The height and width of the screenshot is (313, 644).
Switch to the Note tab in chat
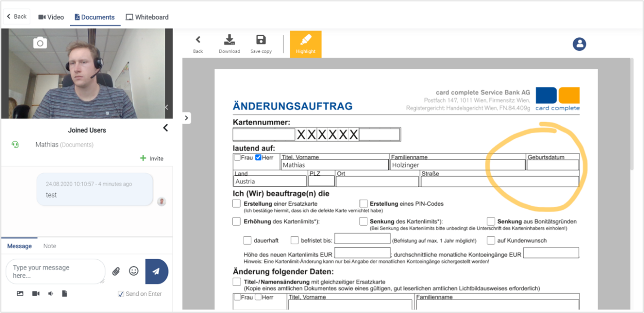coord(50,246)
